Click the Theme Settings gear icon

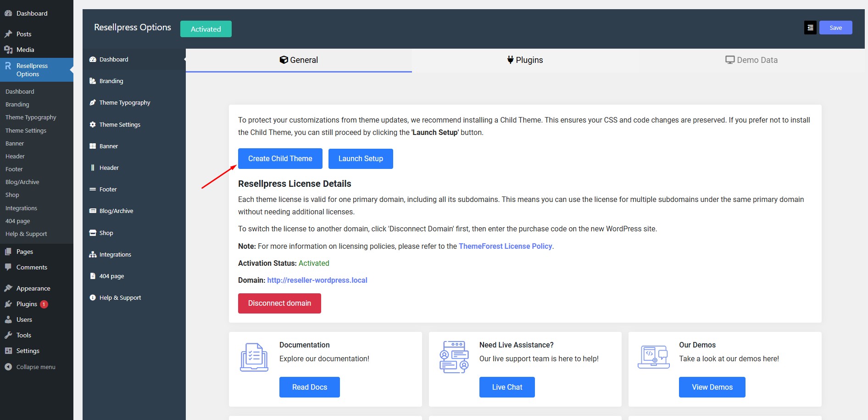[x=93, y=124]
